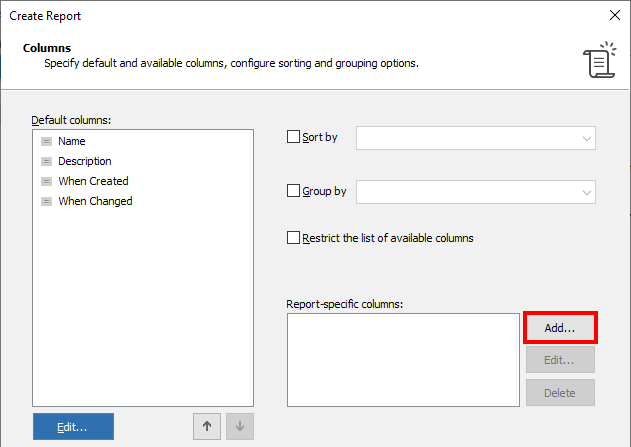Click the drag handle icon beside Description
631x447 pixels.
[x=46, y=162]
